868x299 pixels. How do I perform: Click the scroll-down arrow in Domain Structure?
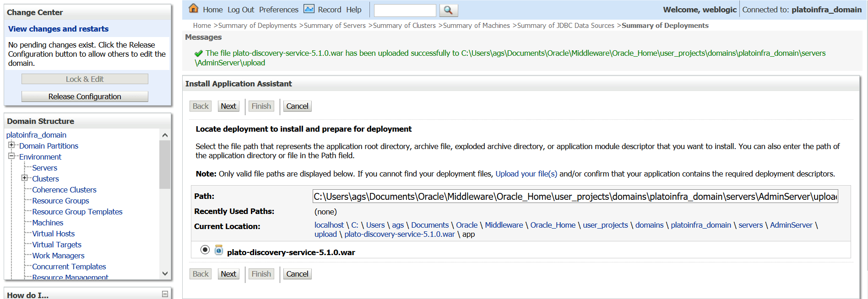click(x=165, y=273)
